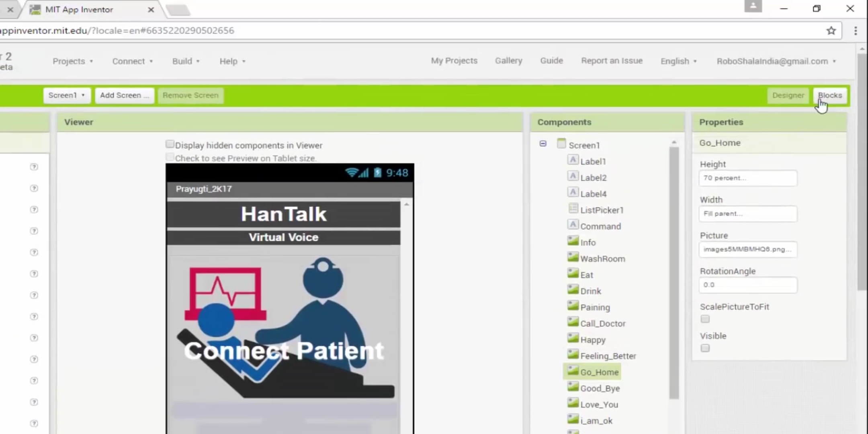Switch to the Designer view tab
This screenshot has height=434, width=868.
[787, 95]
